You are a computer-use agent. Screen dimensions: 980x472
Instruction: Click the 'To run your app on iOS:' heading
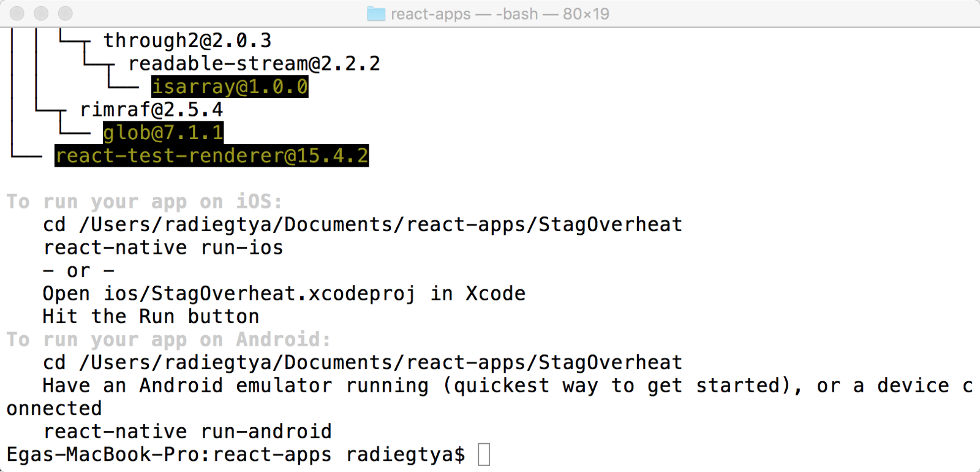tap(145, 202)
